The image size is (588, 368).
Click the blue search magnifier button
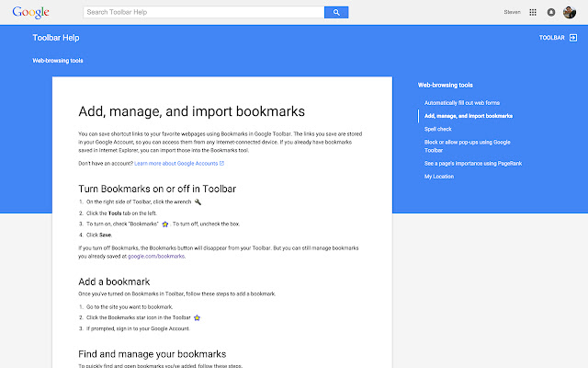tap(336, 12)
